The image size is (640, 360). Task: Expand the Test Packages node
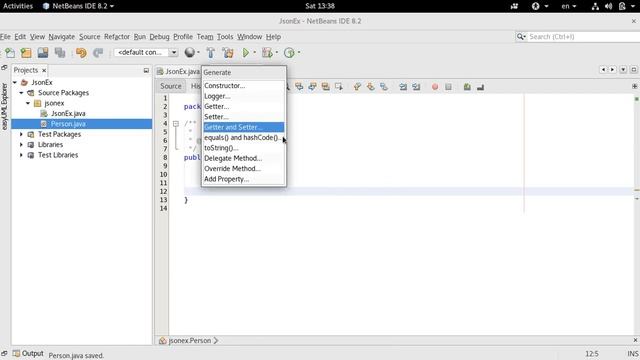coord(22,134)
